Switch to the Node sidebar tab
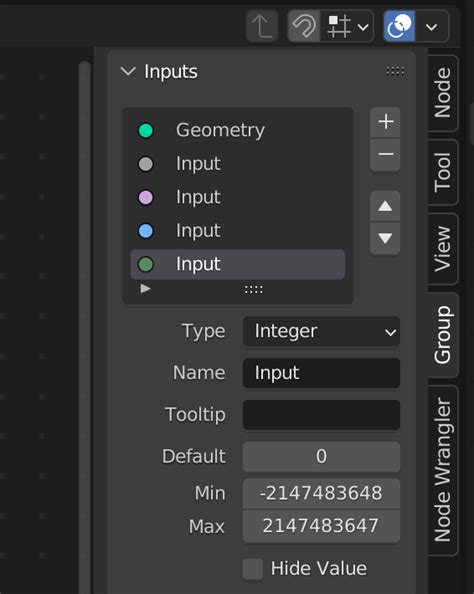 pyautogui.click(x=443, y=93)
